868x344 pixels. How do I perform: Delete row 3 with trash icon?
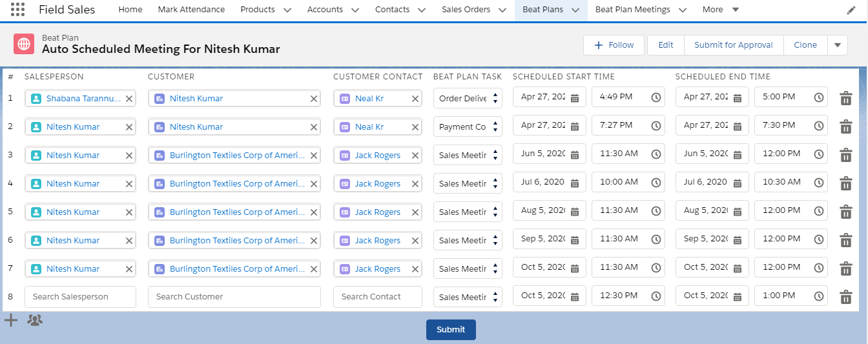coord(845,155)
